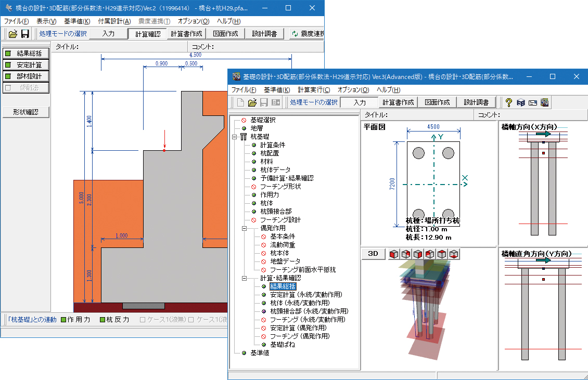Screen dimensions: 588x380
Task: Click the コメント field in the foundation window
Action: (531, 115)
